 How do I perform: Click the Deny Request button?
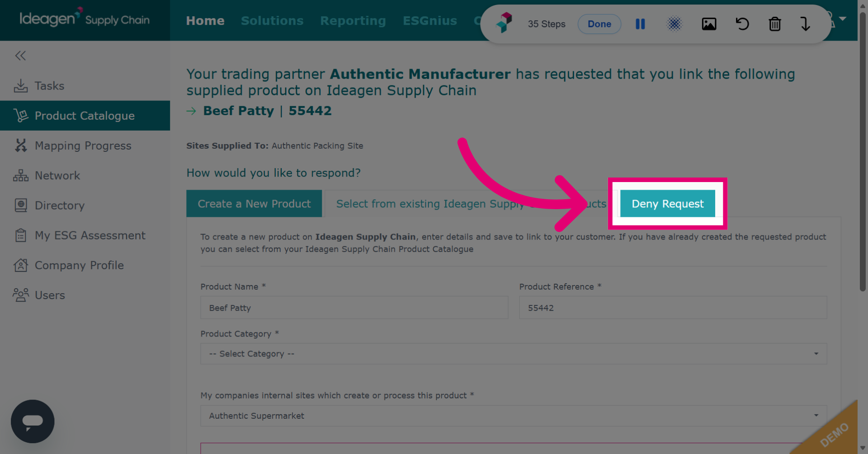tap(668, 204)
